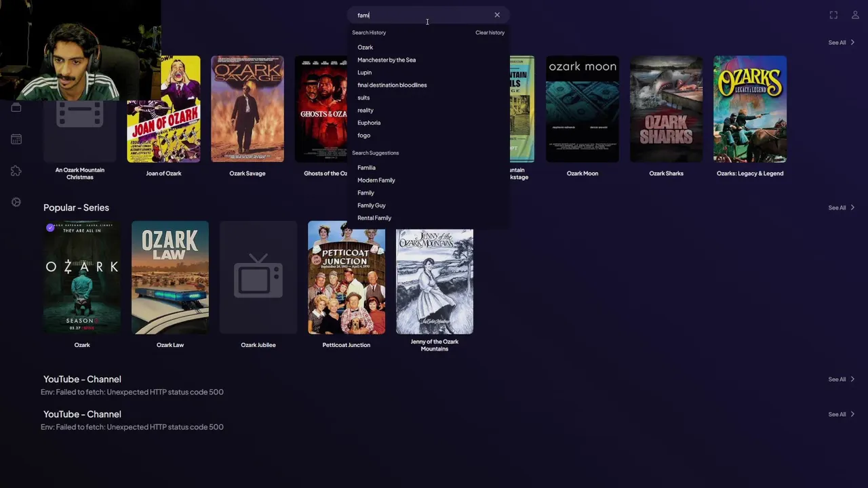Click See All for top movies row

click(841, 43)
